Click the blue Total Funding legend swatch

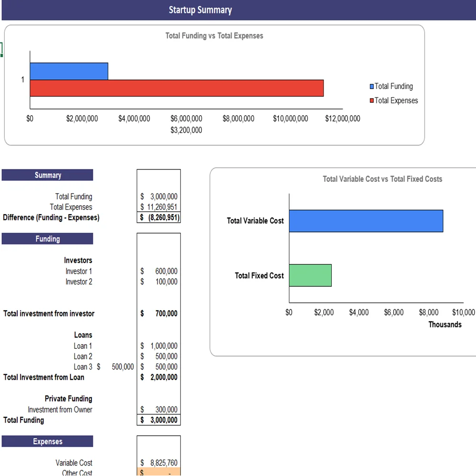pos(372,87)
